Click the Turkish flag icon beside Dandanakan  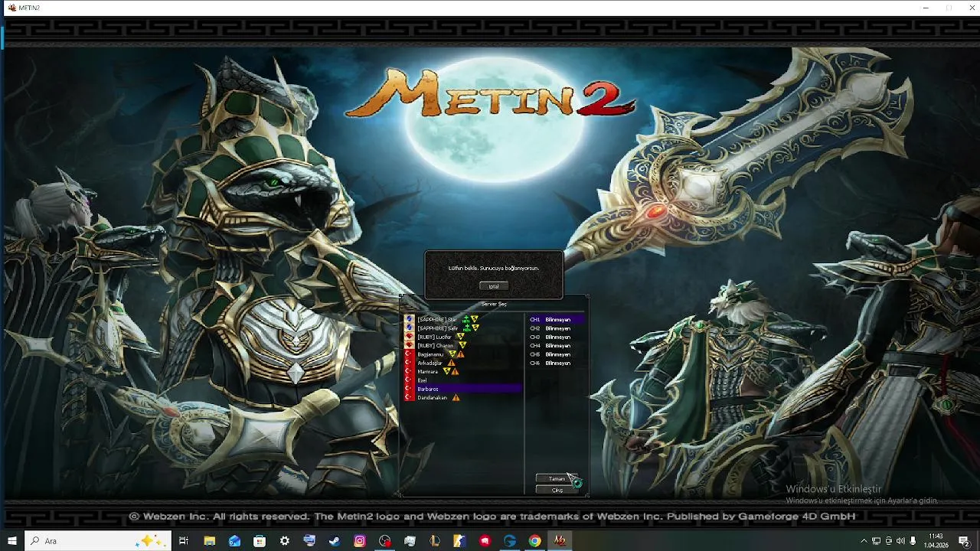(x=409, y=398)
